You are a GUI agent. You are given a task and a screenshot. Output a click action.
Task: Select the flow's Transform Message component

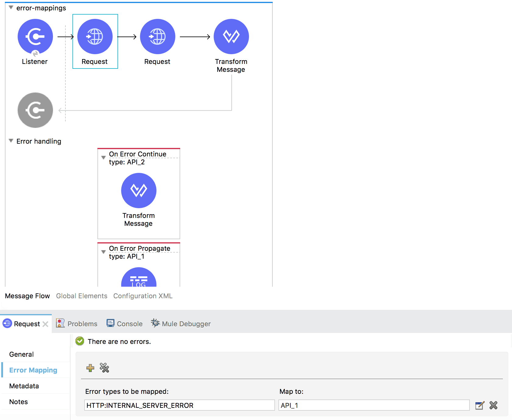click(x=231, y=37)
